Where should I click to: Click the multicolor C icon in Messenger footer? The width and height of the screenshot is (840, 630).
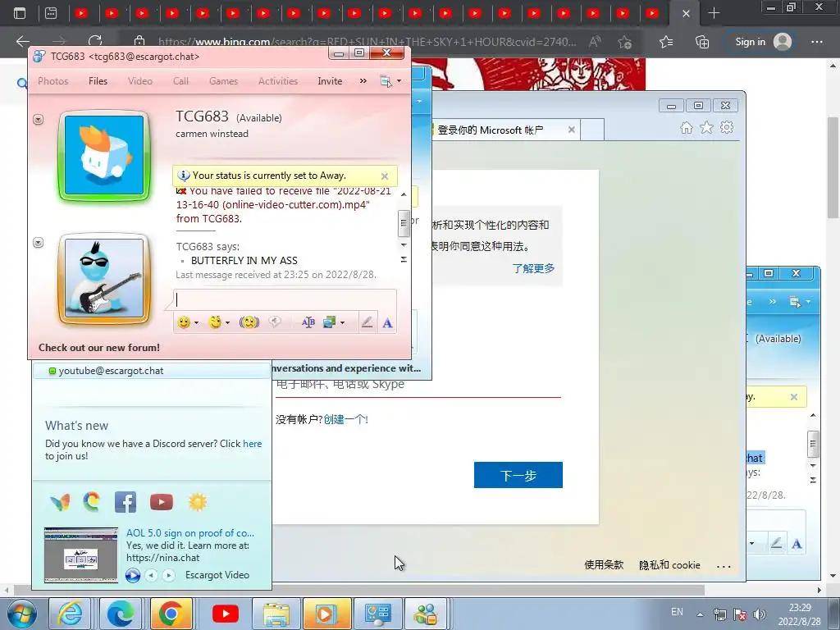(92, 502)
